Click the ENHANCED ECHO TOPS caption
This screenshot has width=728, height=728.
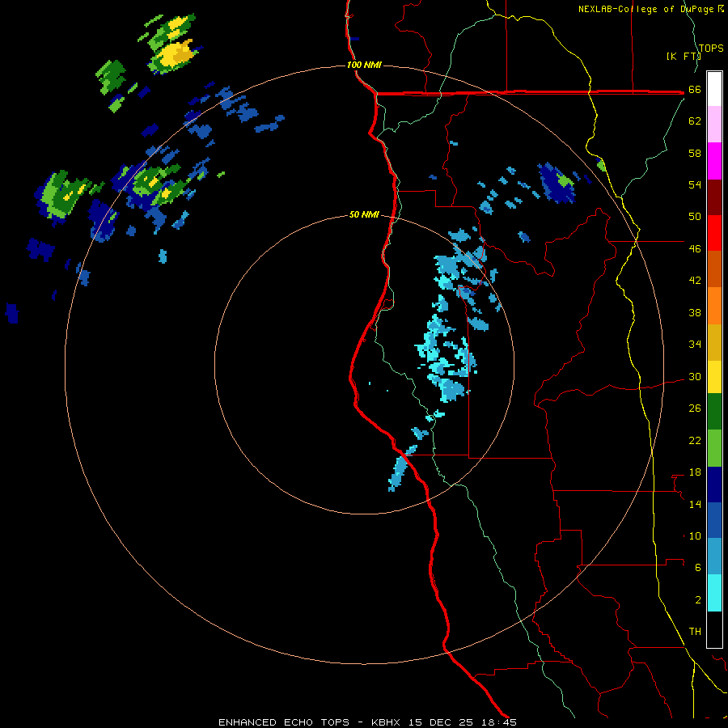[284, 722]
